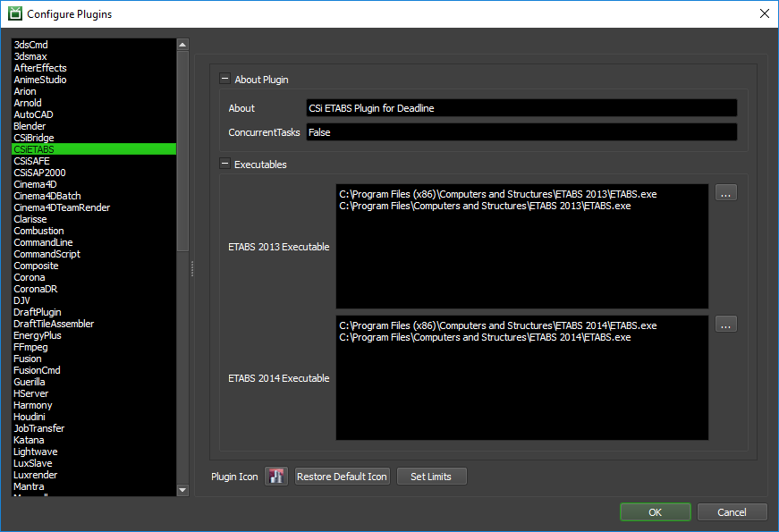Browse for ETABS 2014 executable path

pyautogui.click(x=726, y=325)
